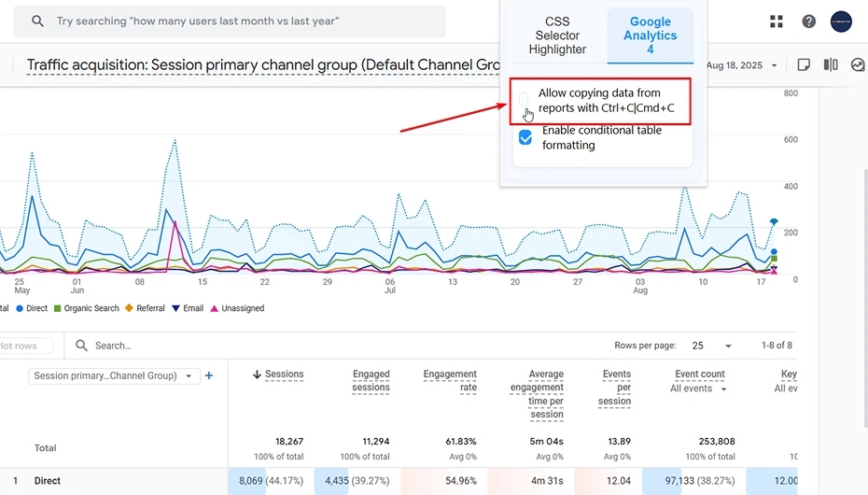Open the Event count All events dropdown
The width and height of the screenshot is (868, 495).
coord(698,389)
